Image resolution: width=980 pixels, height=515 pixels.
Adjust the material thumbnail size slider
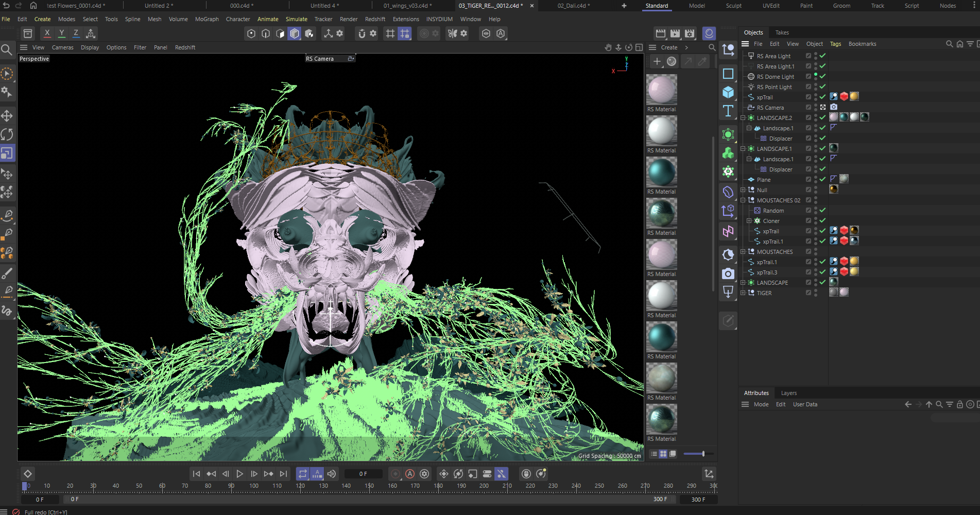pyautogui.click(x=703, y=454)
